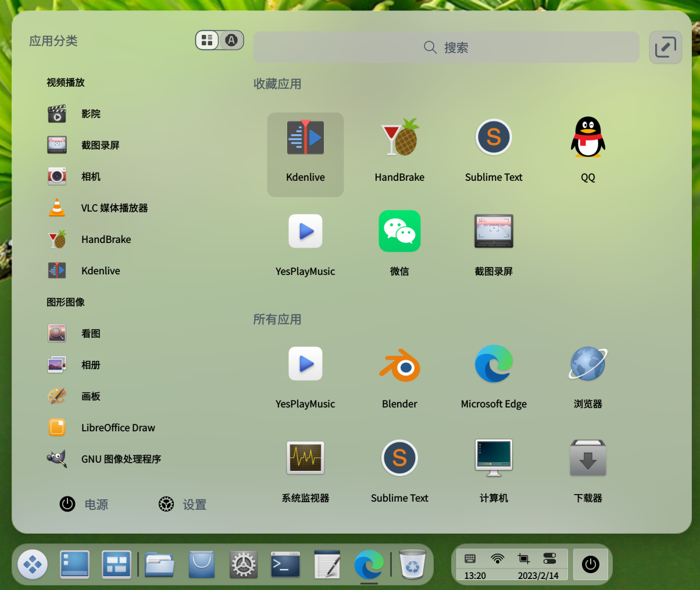This screenshot has height=590, width=700.
Task: Click dock power button
Action: tap(591, 564)
